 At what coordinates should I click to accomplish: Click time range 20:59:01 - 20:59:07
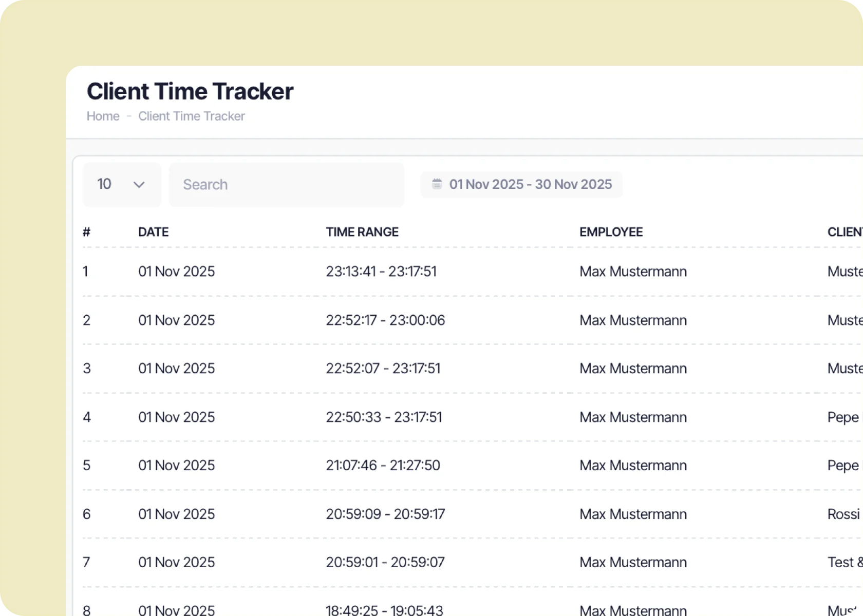click(385, 563)
